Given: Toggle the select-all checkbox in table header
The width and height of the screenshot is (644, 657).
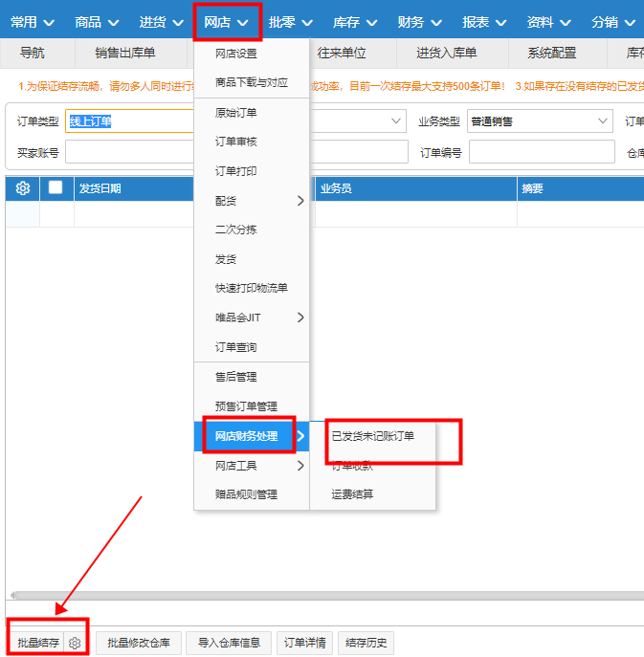Looking at the screenshot, I should pos(56,188).
